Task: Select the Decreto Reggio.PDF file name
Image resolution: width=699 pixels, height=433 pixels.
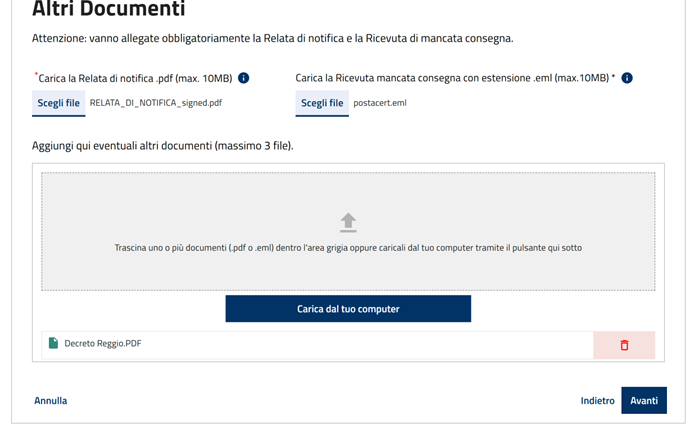Action: (103, 343)
